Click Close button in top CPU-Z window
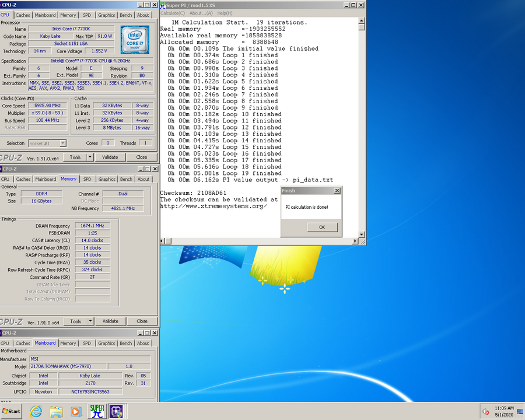 click(142, 157)
